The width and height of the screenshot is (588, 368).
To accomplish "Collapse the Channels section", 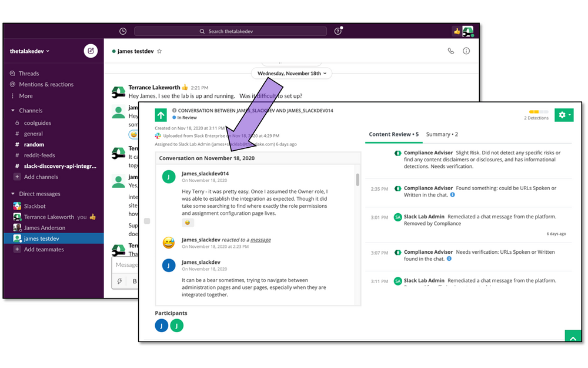I will (13, 111).
